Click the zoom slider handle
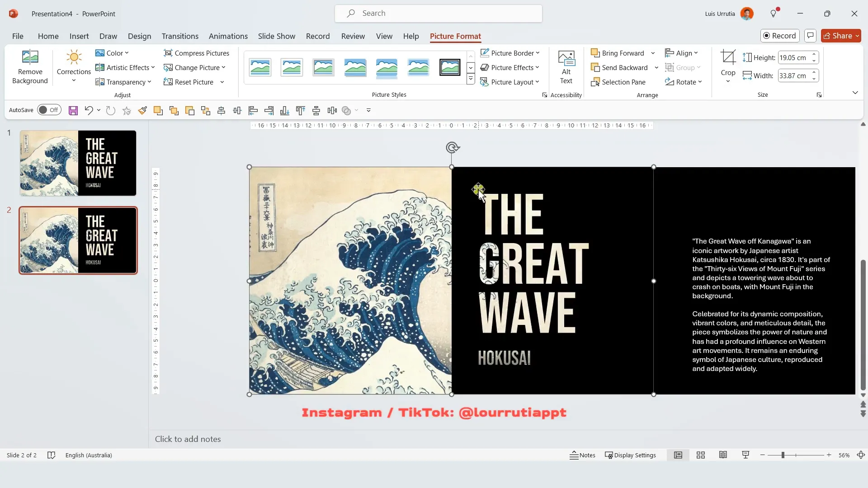Image resolution: width=868 pixels, height=488 pixels. coord(783,455)
